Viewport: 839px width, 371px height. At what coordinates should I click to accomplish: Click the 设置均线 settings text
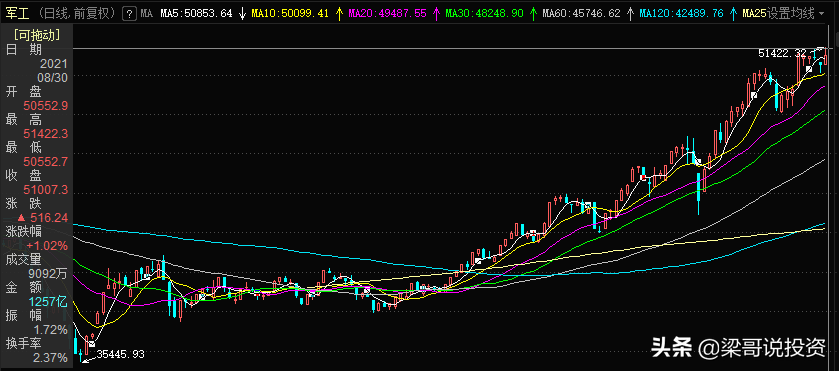(791, 13)
